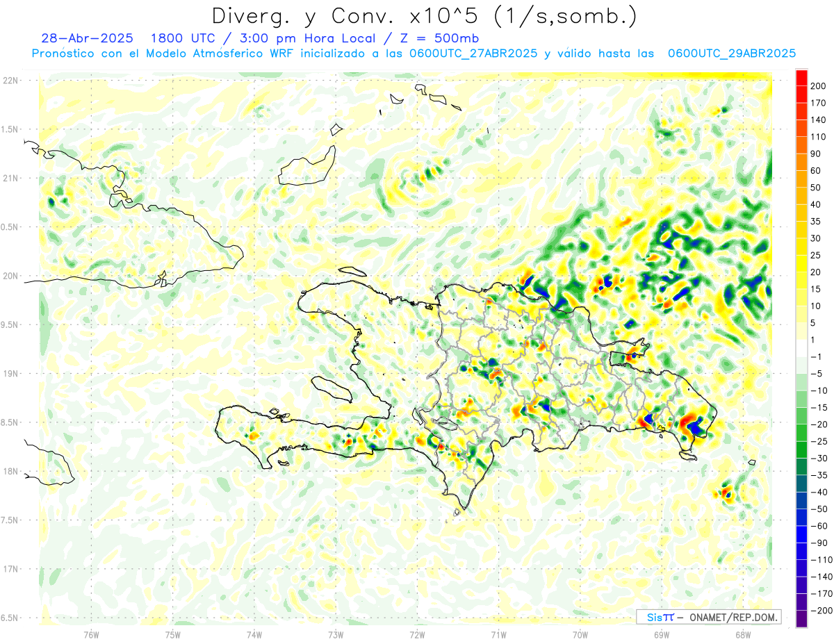This screenshot has height=644, width=834.
Task: Click the "17N" latitude label
Action: (10, 569)
